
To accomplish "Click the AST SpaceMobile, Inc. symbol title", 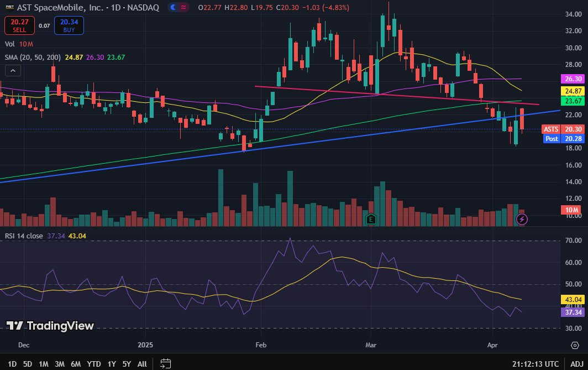I will point(60,7).
